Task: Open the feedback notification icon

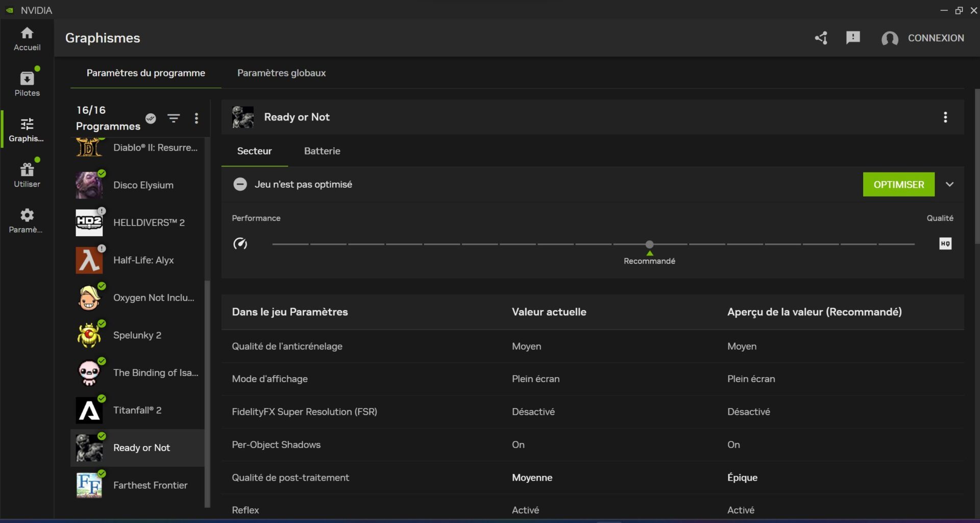Action: pos(853,38)
